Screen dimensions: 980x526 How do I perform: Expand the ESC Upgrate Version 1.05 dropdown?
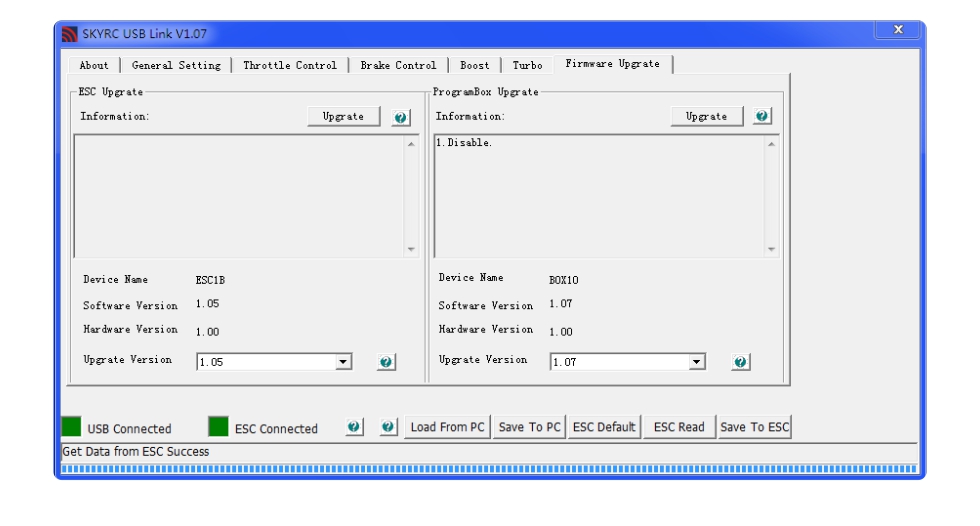coord(343,362)
